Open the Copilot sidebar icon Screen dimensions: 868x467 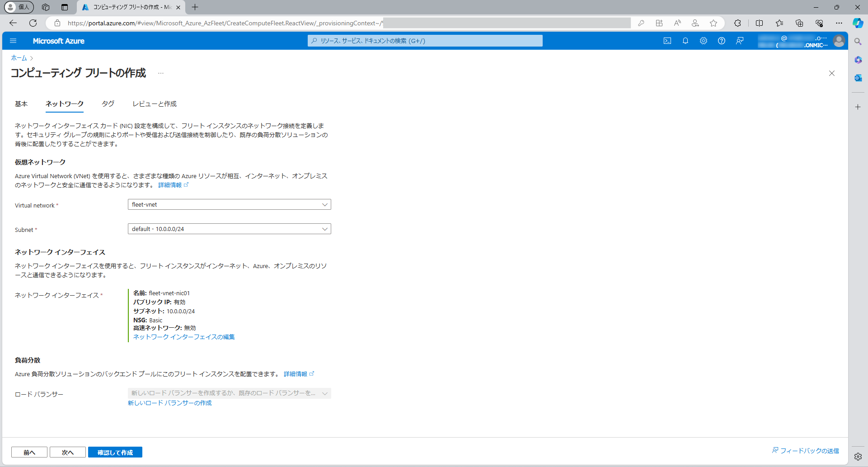click(858, 23)
